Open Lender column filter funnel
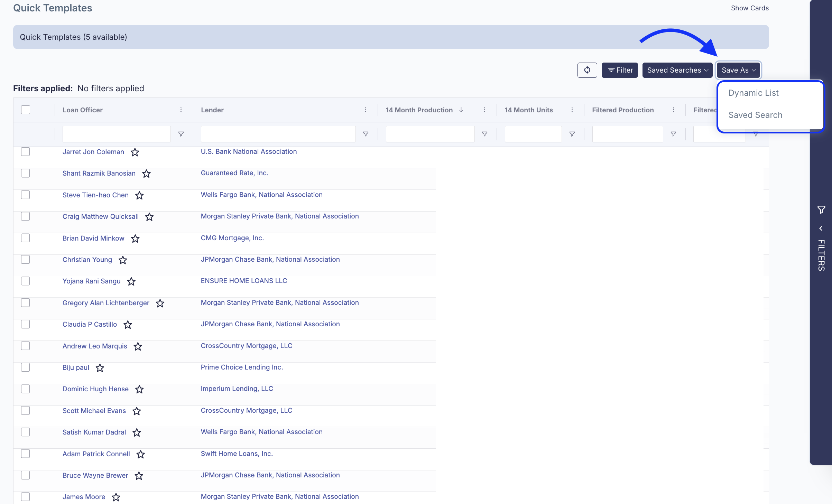 (x=366, y=134)
